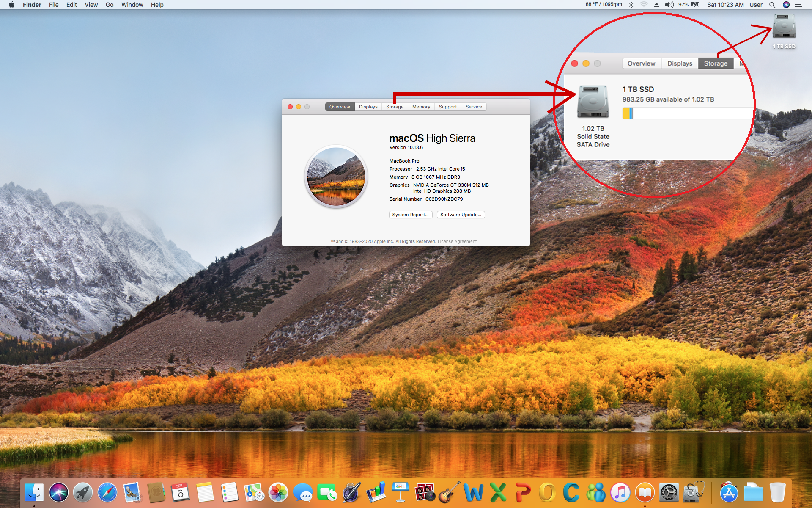
Task: Open Maps app in the Dock
Action: tap(254, 493)
